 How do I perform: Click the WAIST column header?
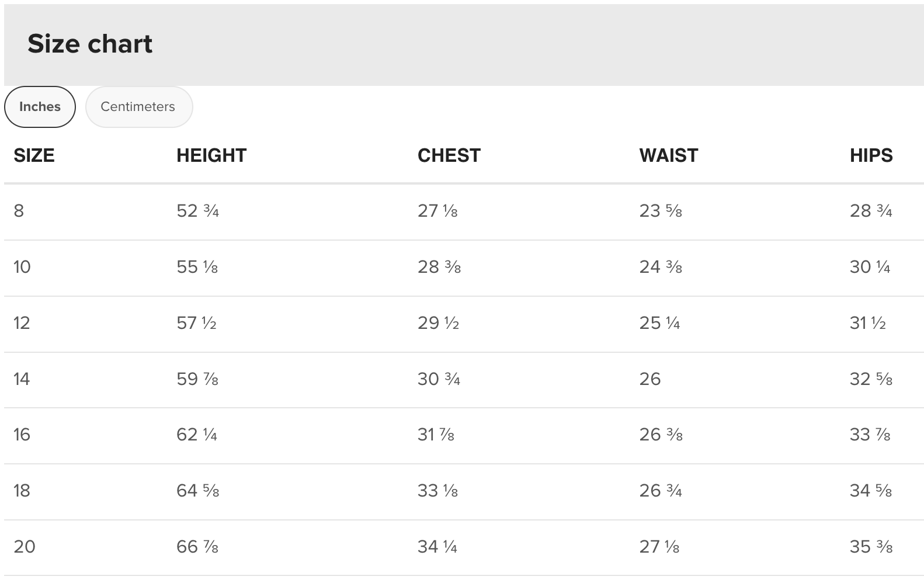(668, 155)
